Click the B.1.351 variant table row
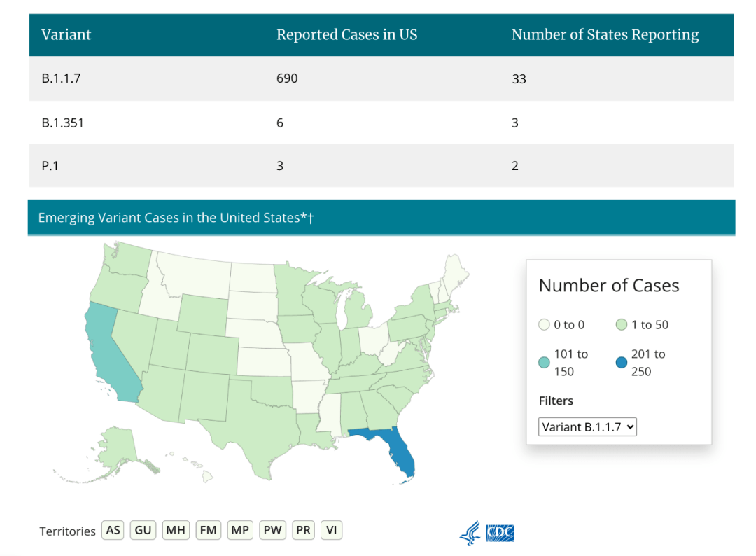756x556 pixels. click(x=381, y=123)
